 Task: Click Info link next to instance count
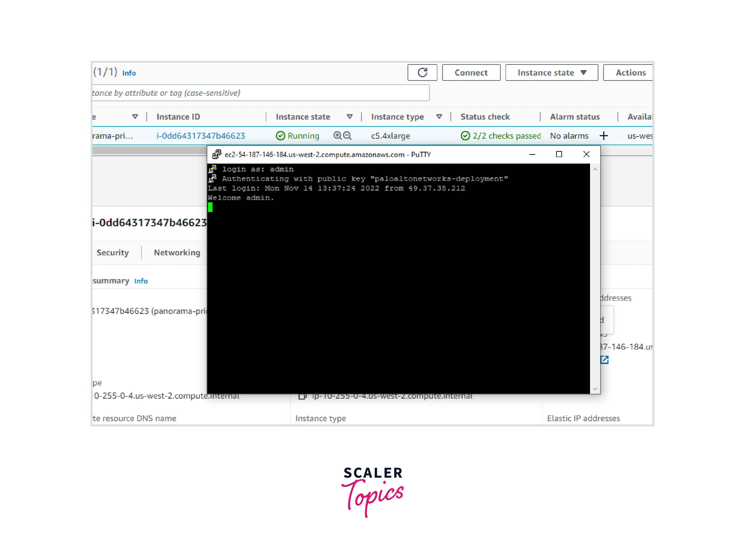pyautogui.click(x=129, y=73)
